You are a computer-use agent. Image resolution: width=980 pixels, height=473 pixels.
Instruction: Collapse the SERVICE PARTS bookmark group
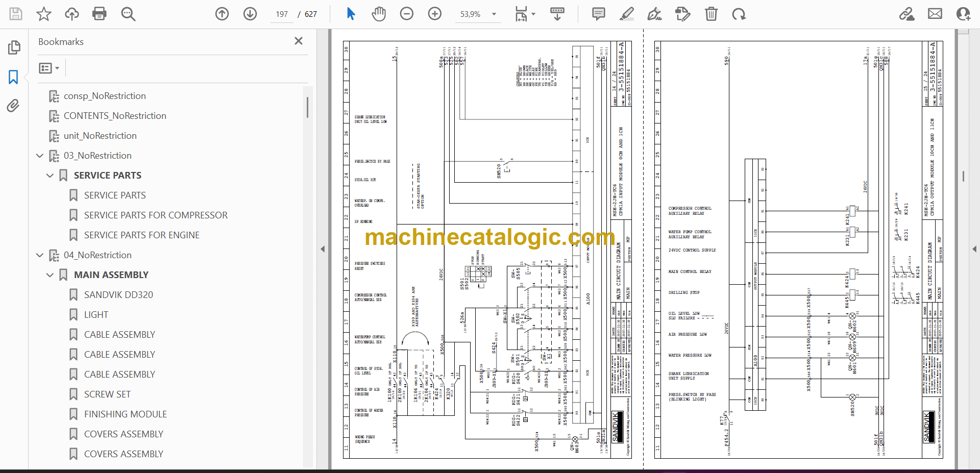coord(50,176)
